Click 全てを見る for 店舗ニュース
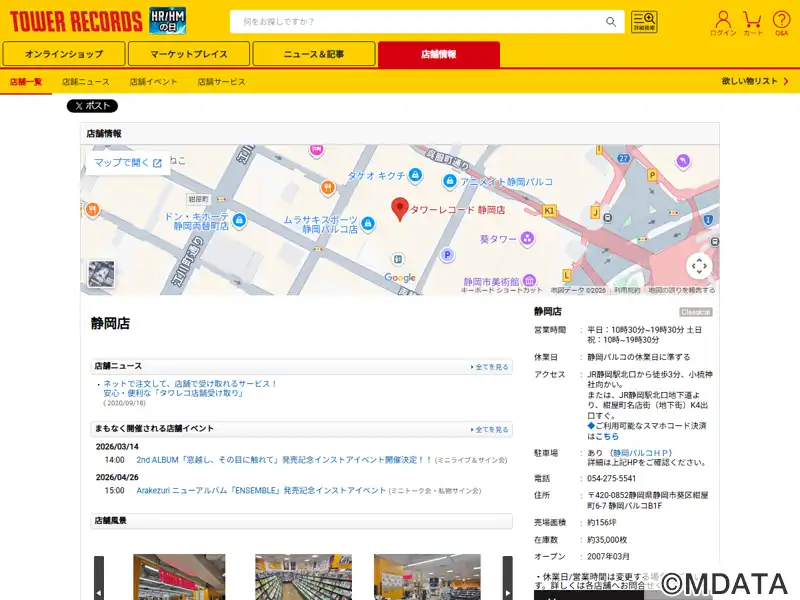Viewport: 800px width, 600px height. coord(489,367)
